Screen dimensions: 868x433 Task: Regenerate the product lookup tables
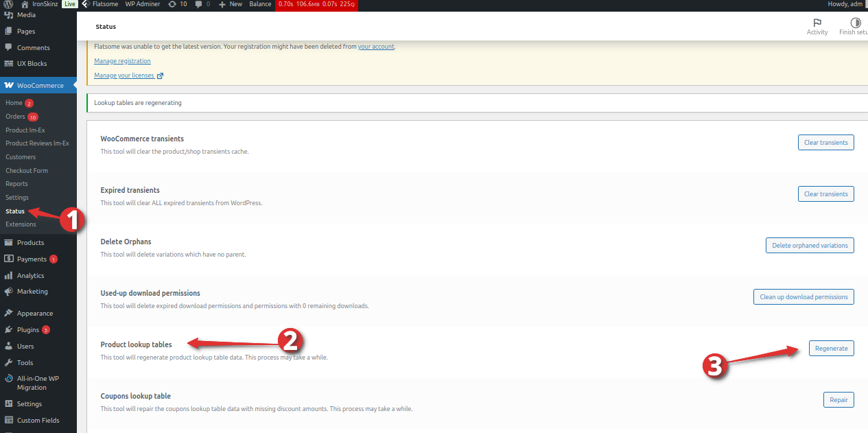coord(832,349)
